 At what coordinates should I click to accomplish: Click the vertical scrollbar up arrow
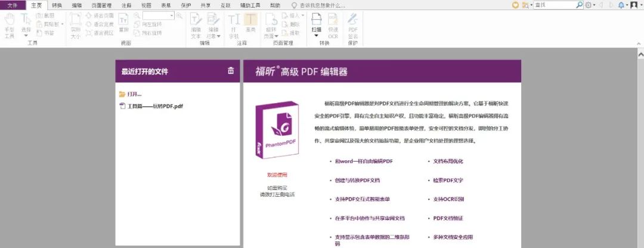[640, 54]
